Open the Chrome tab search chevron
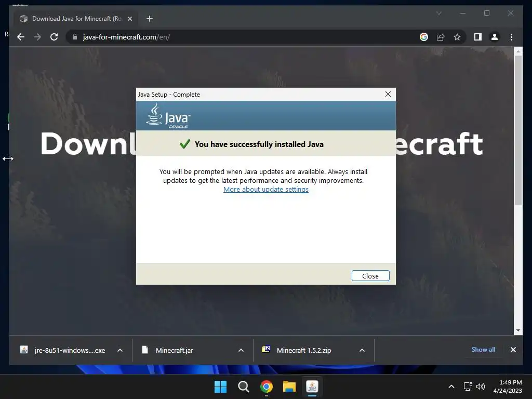Viewport: 532px width, 399px height. click(x=438, y=13)
